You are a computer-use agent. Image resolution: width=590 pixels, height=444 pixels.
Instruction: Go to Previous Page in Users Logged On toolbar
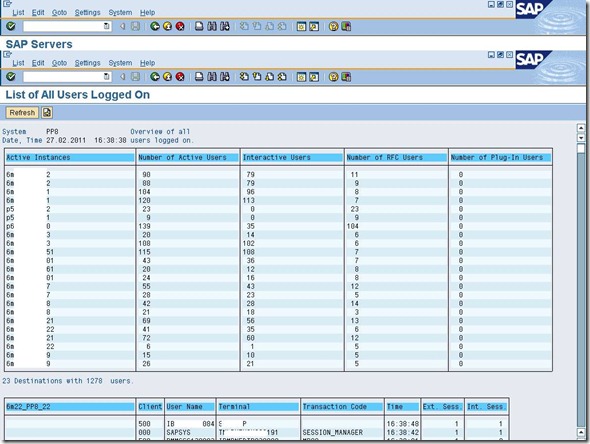[257, 77]
